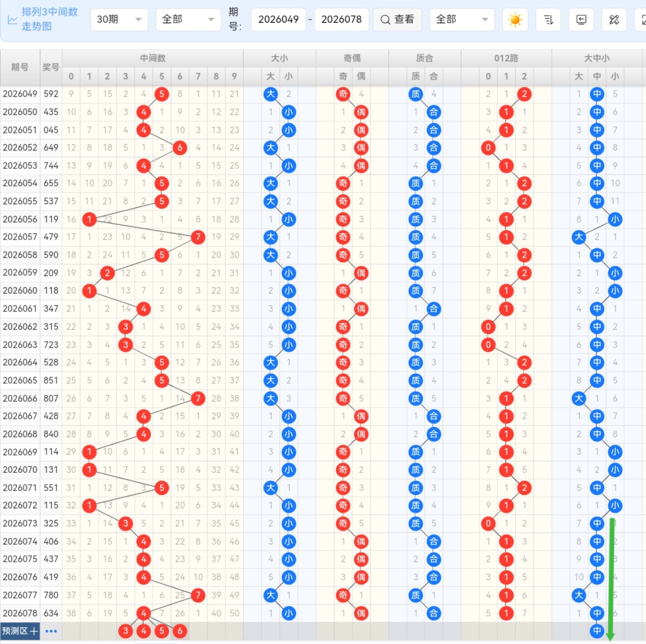Toggle the sun light-mode theme icon
The width and height of the screenshot is (646, 644).
pyautogui.click(x=515, y=20)
